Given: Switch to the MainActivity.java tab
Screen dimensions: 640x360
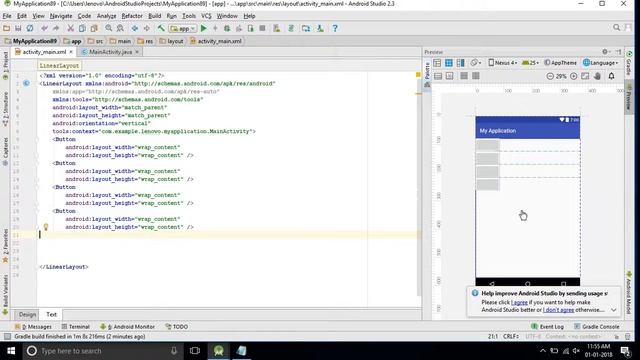Looking at the screenshot, I should 110,52.
